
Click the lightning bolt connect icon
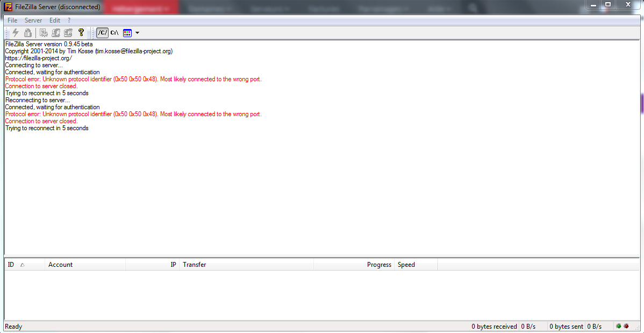pos(15,32)
